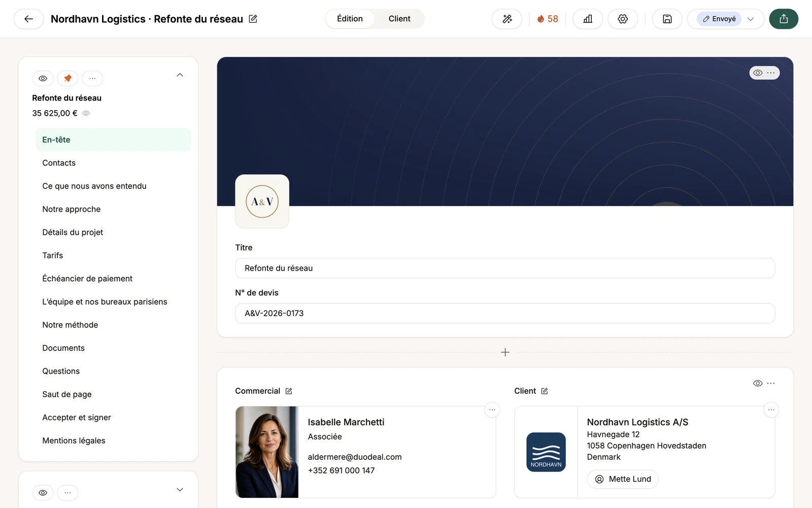
Task: Collapse the Refonte du réseau sidebar panel
Action: click(180, 75)
